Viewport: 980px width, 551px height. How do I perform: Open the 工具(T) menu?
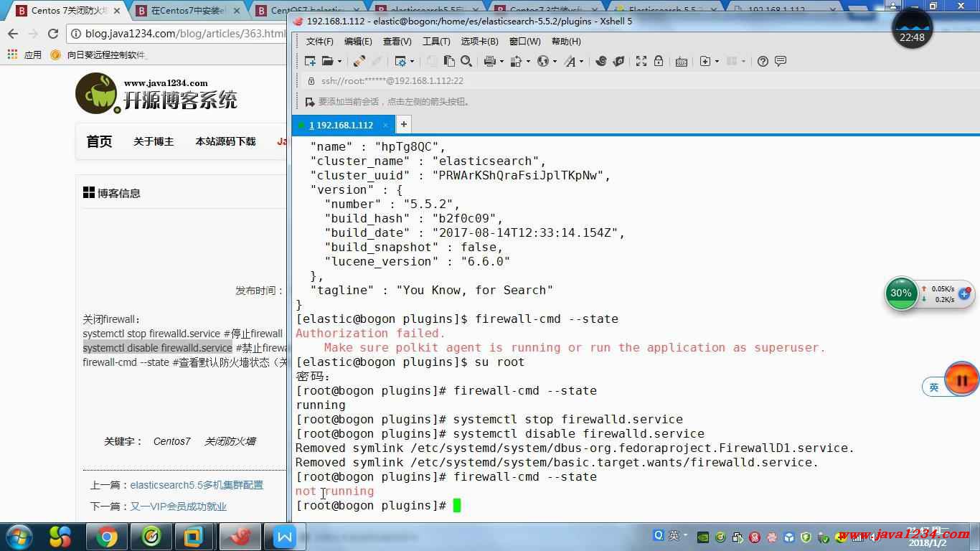[436, 42]
